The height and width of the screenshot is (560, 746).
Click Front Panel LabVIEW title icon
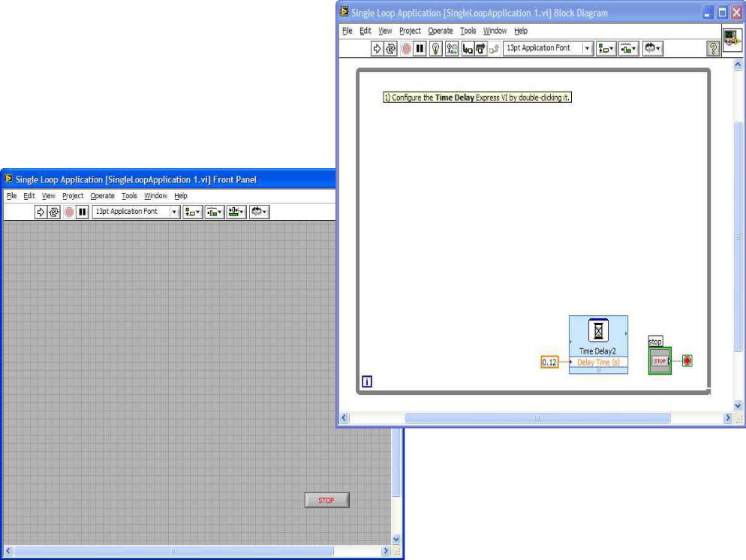click(8, 179)
